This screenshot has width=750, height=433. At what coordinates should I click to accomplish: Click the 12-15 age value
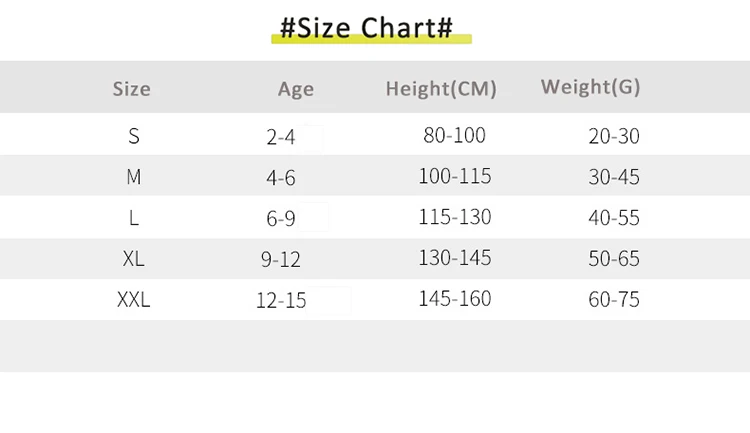click(281, 300)
